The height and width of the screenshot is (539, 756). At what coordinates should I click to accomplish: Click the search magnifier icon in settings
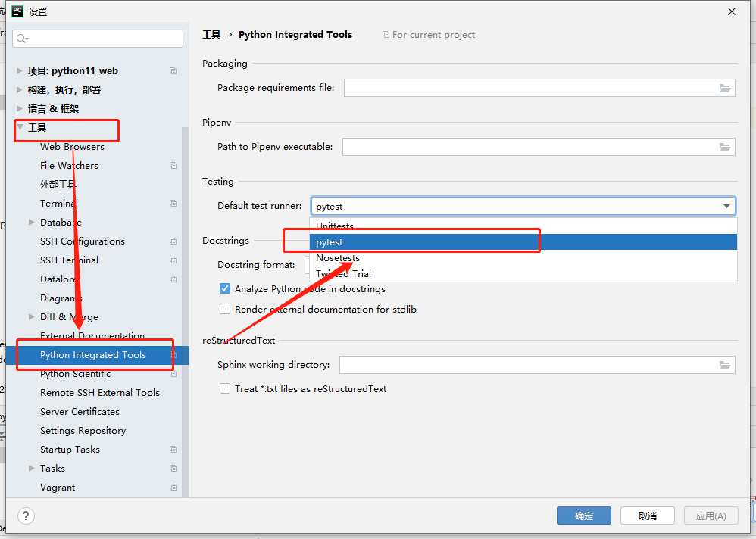22,39
